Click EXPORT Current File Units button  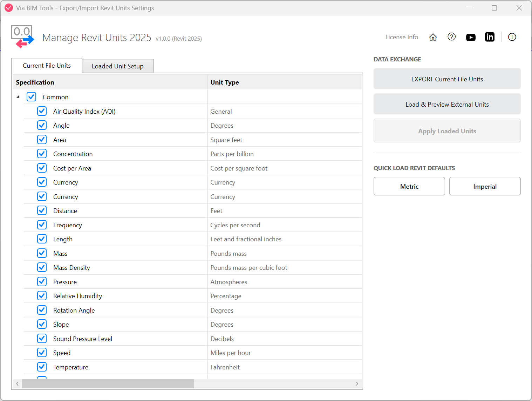[447, 79]
